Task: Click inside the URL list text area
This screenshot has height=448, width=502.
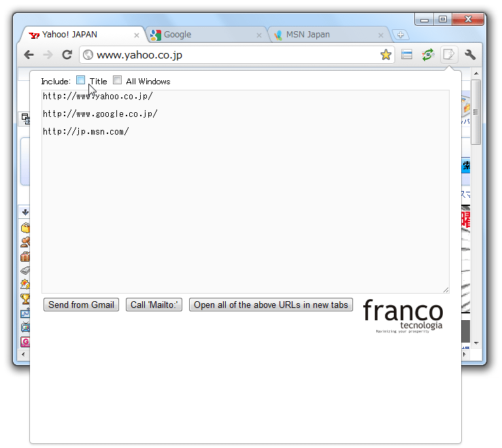Action: click(x=246, y=191)
